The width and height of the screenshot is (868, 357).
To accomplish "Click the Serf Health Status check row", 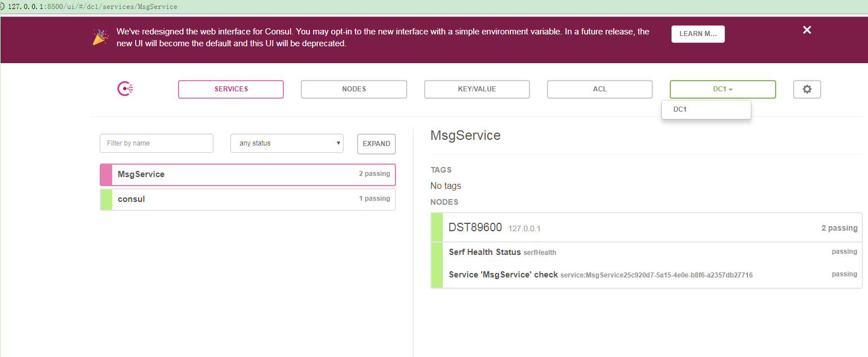I will pyautogui.click(x=647, y=252).
